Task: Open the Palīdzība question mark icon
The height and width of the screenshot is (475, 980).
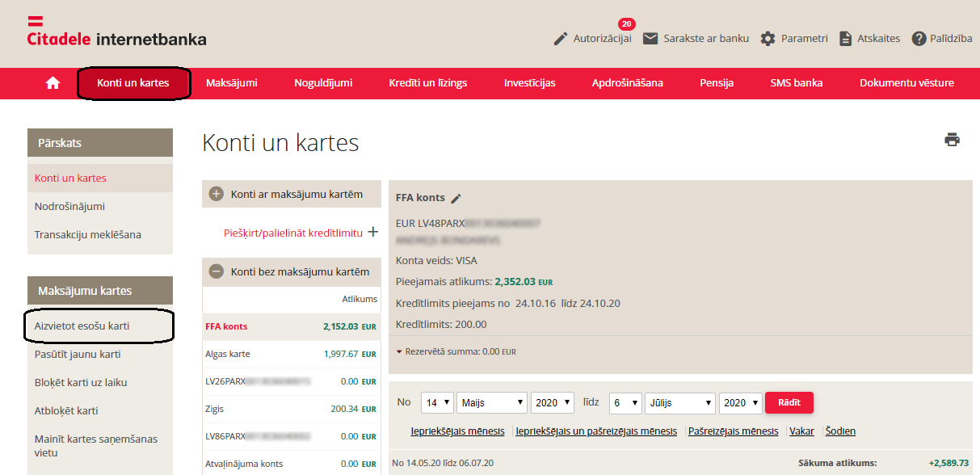Action: pyautogui.click(x=919, y=39)
